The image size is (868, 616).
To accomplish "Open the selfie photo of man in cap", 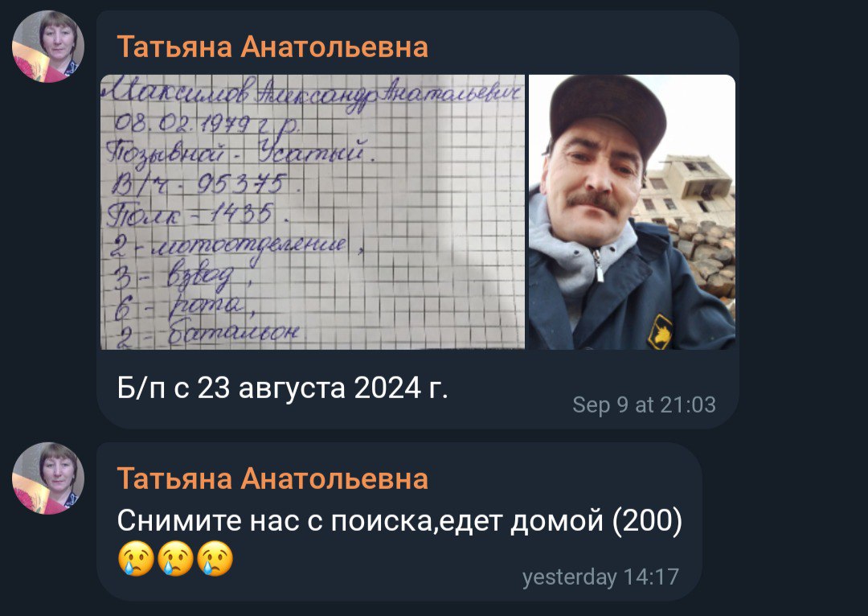I will pos(633,212).
